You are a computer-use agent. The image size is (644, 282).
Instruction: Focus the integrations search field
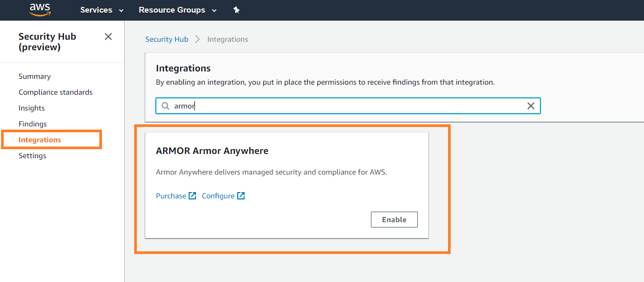coord(343,106)
